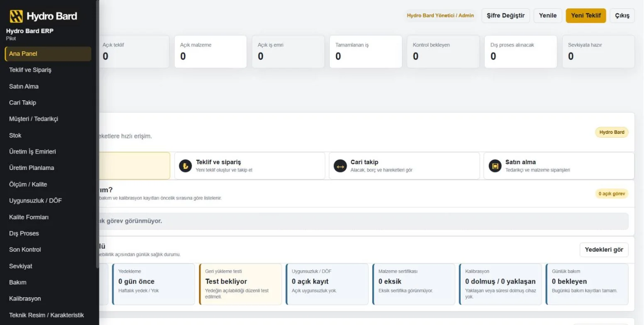Image resolution: width=644 pixels, height=325 pixels.
Task: Go to Dış Proses in the sidebar
Action: tap(48, 233)
